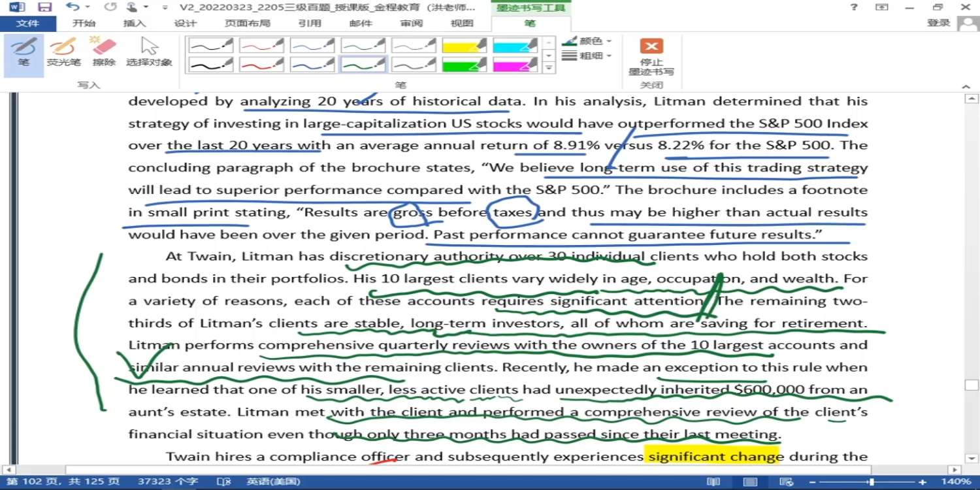This screenshot has width=980, height=490.
Task: Click the word count 37323 个字 indicator
Action: [168, 482]
